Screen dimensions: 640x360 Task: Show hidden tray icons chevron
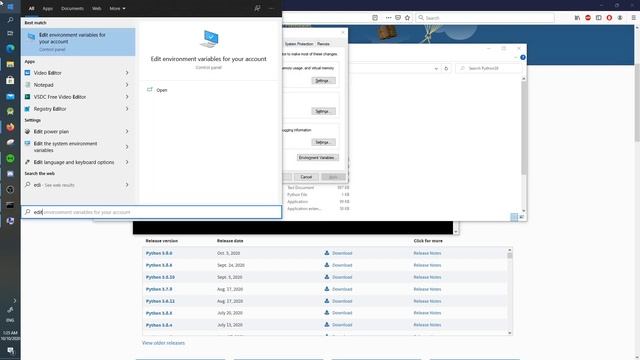(x=15, y=300)
